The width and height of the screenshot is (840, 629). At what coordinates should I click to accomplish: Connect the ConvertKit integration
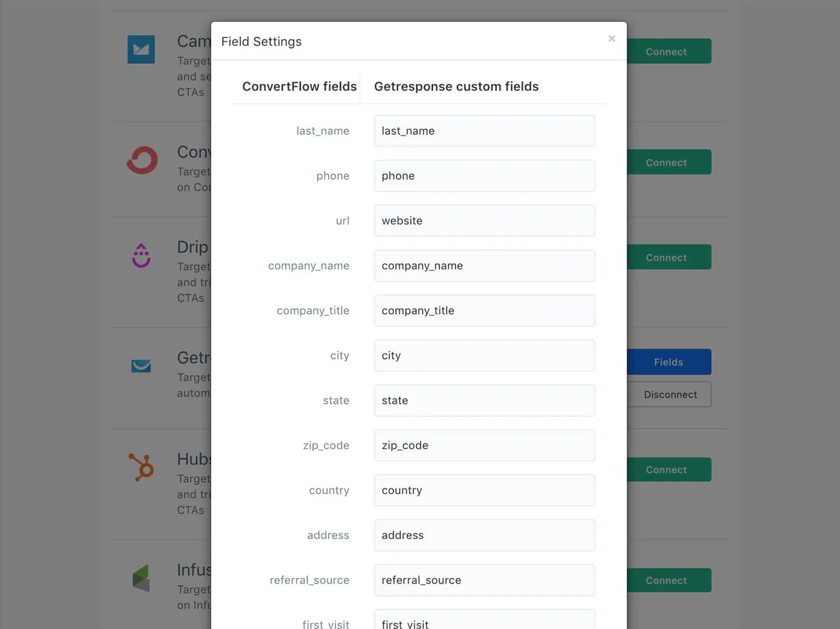[669, 162]
